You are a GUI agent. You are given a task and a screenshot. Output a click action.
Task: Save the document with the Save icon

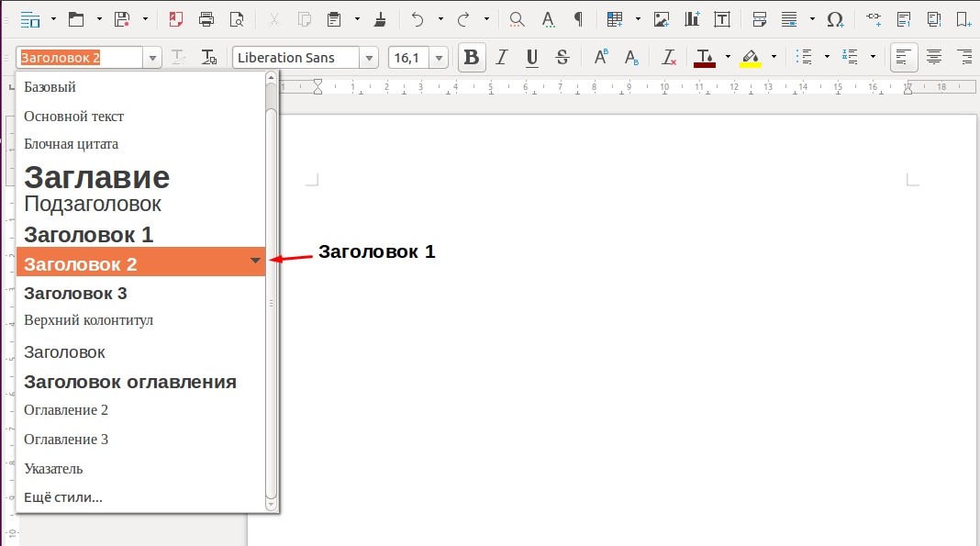(x=122, y=19)
